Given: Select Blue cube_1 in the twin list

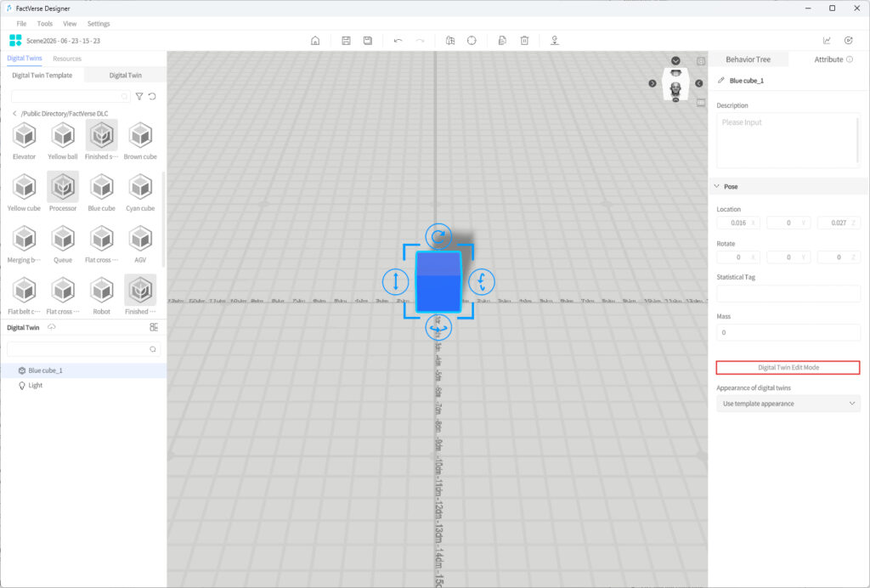Looking at the screenshot, I should [x=83, y=370].
